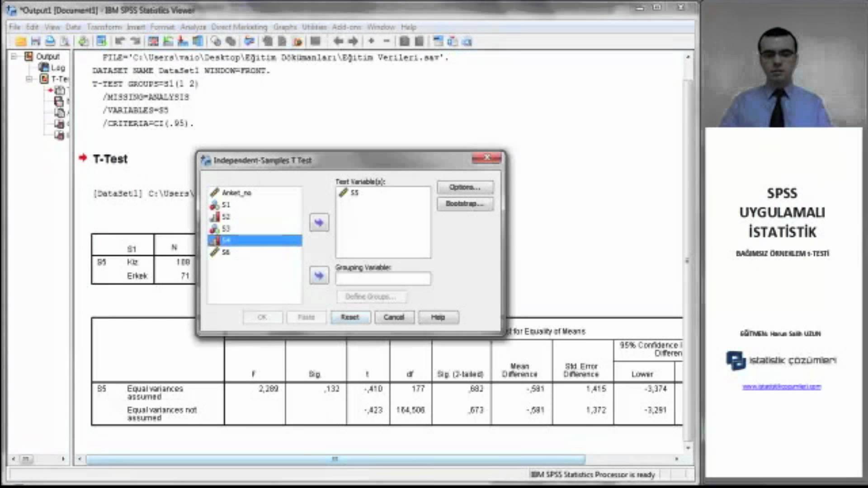Click the Demote right-arrow toolbar icon
The width and height of the screenshot is (868, 488).
[x=353, y=42]
